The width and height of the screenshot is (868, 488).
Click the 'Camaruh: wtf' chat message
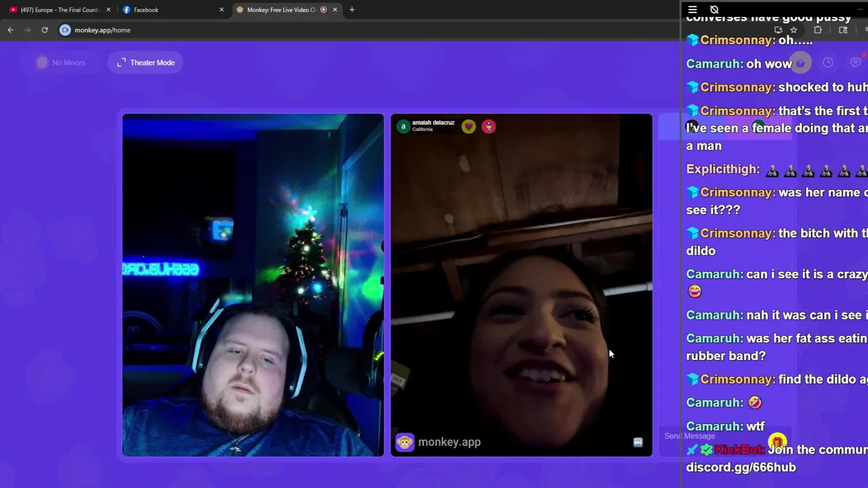725,426
